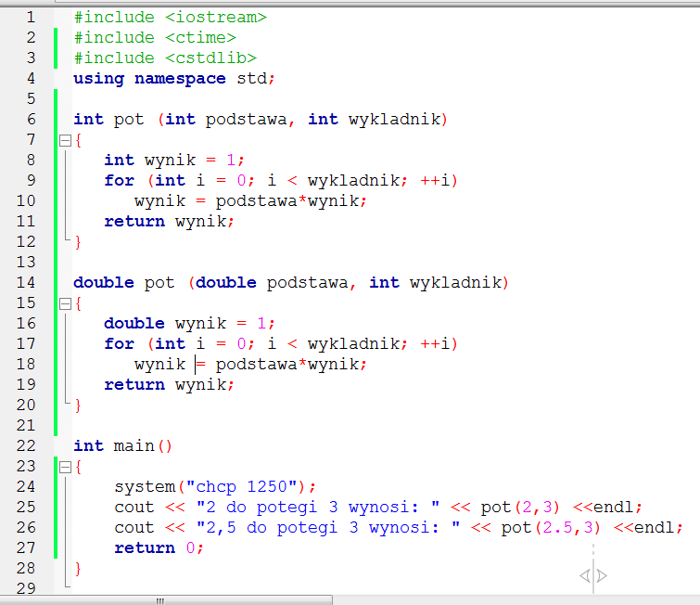This screenshot has height=605, width=700.
Task: Click 'podstawa*wynik;' on line 18
Action: point(291,365)
